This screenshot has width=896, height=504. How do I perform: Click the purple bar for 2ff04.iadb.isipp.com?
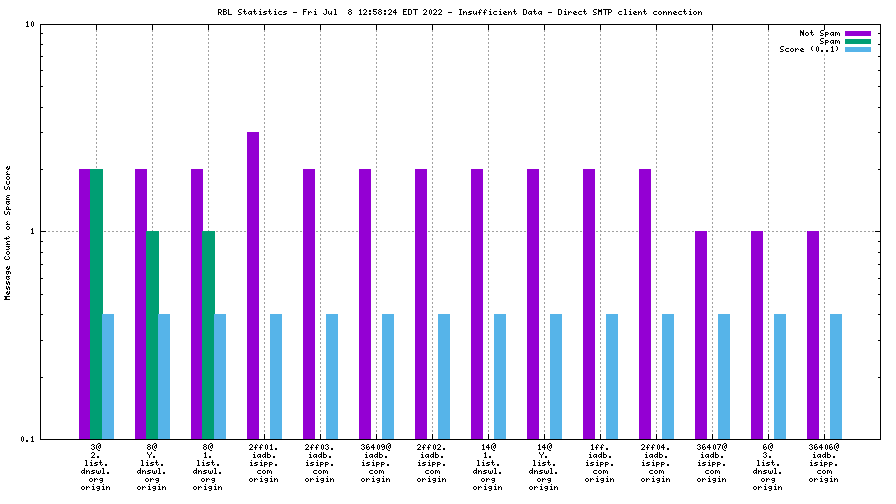pyautogui.click(x=645, y=304)
